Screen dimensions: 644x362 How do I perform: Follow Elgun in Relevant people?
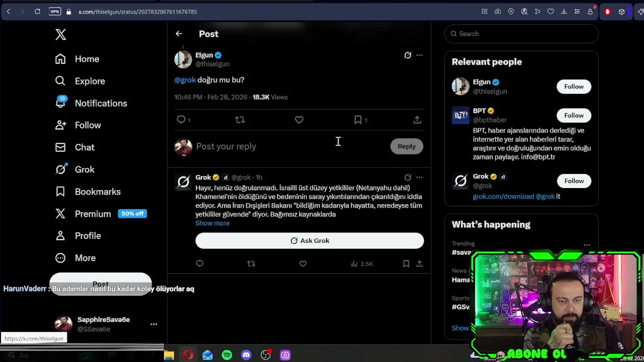pos(574,86)
